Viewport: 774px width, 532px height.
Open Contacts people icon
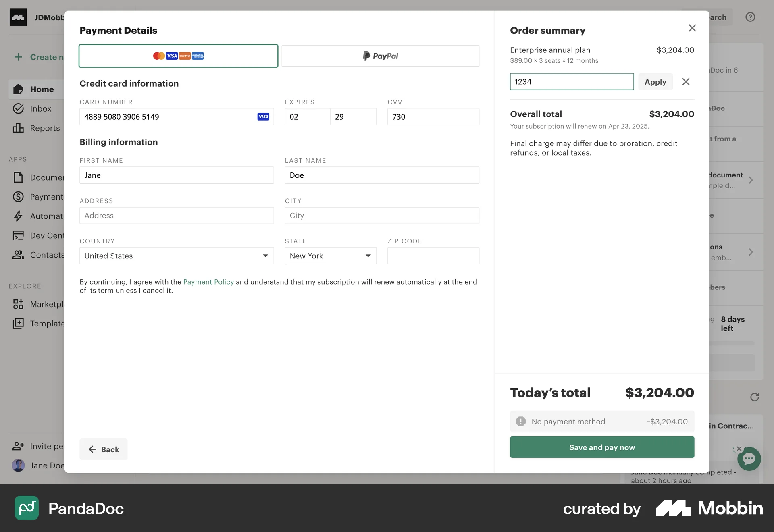click(18, 255)
